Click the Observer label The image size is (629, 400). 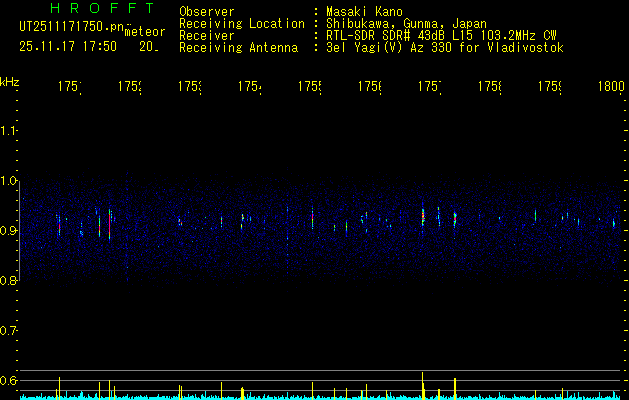coord(207,12)
